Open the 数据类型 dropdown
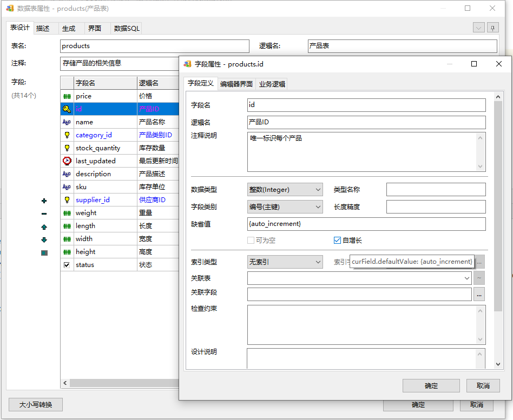 click(x=285, y=190)
